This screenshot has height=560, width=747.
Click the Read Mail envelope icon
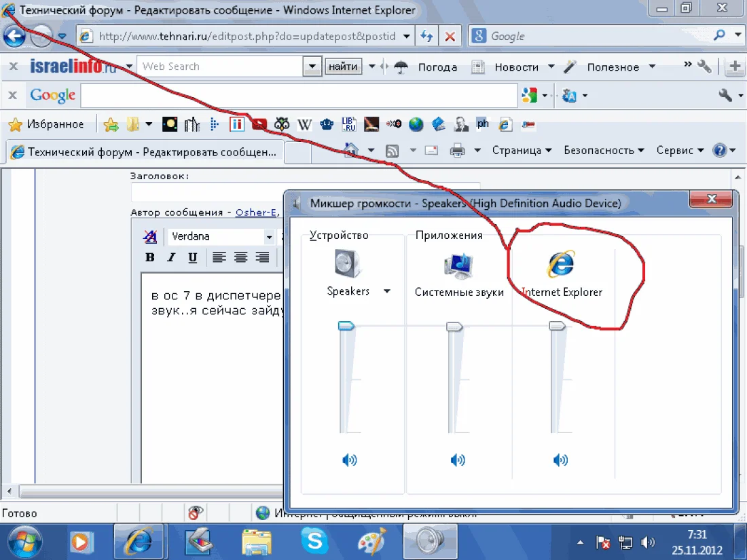click(x=432, y=151)
